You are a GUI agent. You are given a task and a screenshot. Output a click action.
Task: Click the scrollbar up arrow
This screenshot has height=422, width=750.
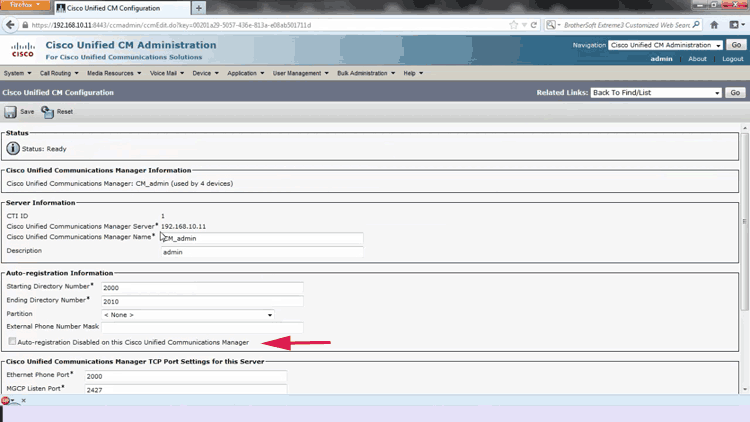(745, 128)
